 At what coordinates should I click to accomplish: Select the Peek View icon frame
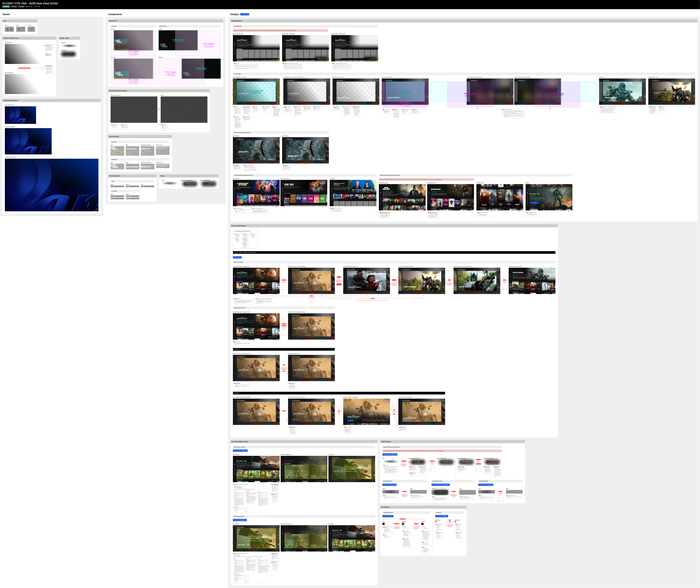click(31, 29)
